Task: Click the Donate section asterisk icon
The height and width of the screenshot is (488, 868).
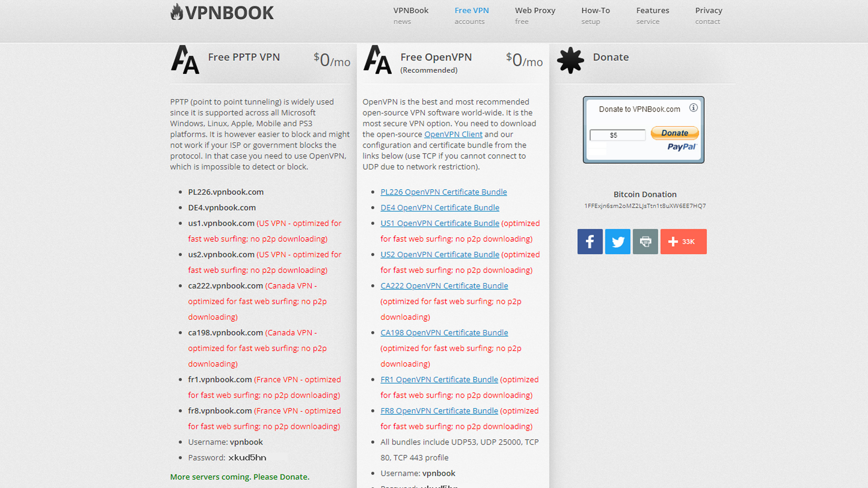Action: pyautogui.click(x=569, y=58)
